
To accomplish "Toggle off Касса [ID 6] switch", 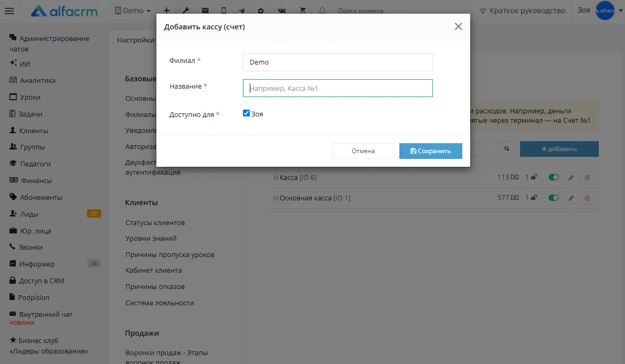I will pyautogui.click(x=554, y=177).
